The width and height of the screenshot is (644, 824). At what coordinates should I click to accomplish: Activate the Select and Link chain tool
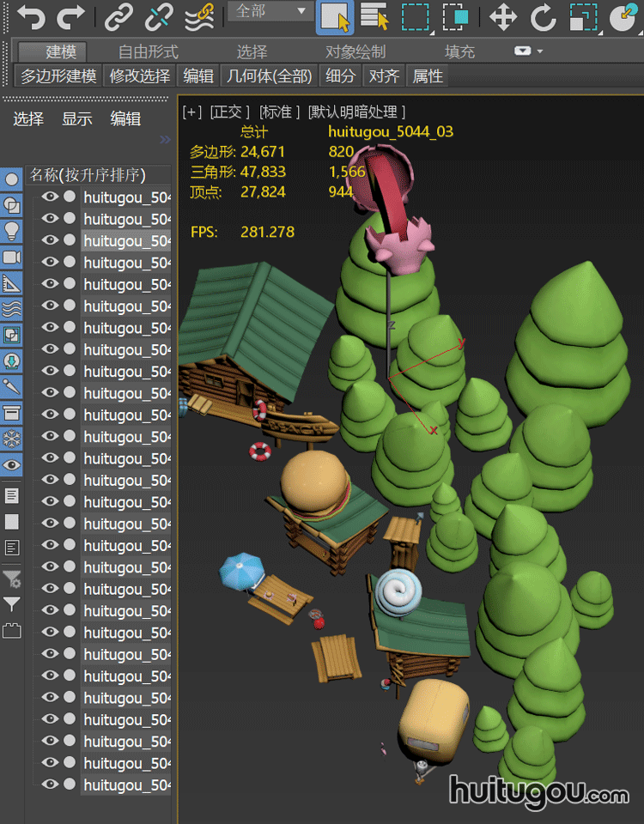[118, 16]
